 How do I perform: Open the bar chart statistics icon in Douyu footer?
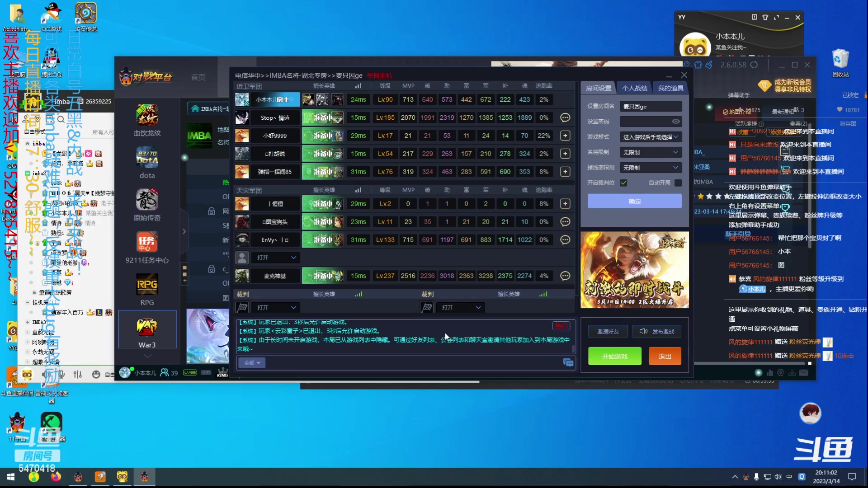(x=769, y=373)
